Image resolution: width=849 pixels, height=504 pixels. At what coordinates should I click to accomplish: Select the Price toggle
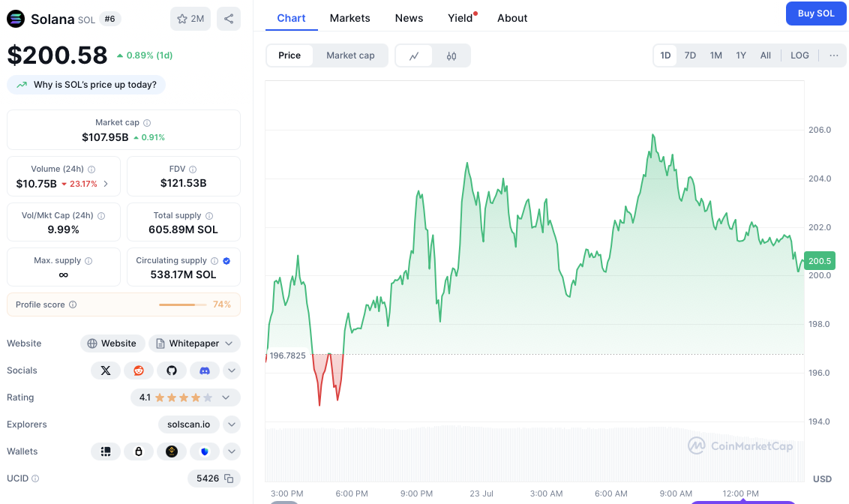point(289,55)
